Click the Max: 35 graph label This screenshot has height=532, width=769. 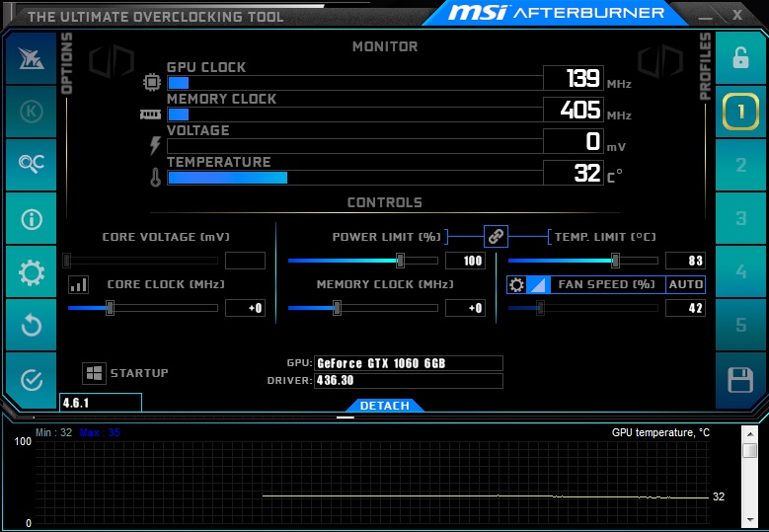[100, 432]
